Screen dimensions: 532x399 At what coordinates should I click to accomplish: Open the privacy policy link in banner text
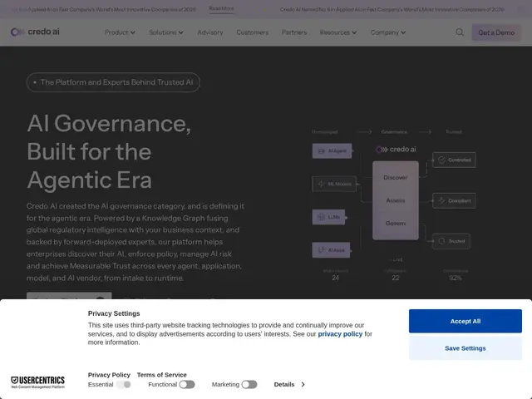tap(340, 334)
